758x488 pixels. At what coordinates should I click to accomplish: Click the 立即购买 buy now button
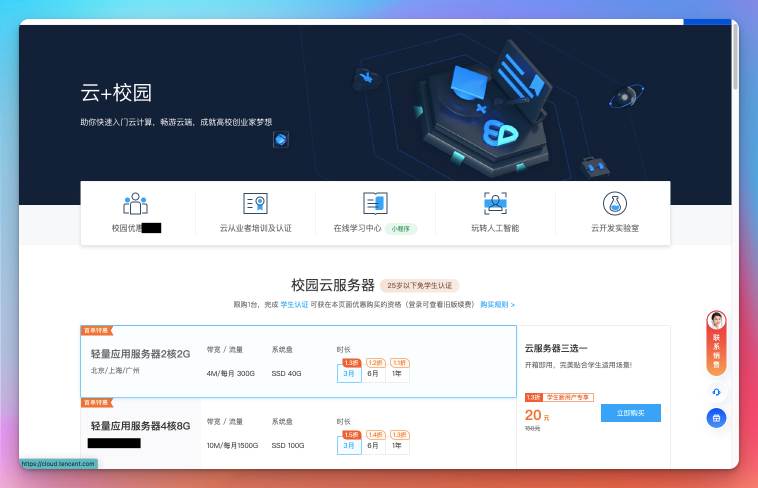coord(631,413)
